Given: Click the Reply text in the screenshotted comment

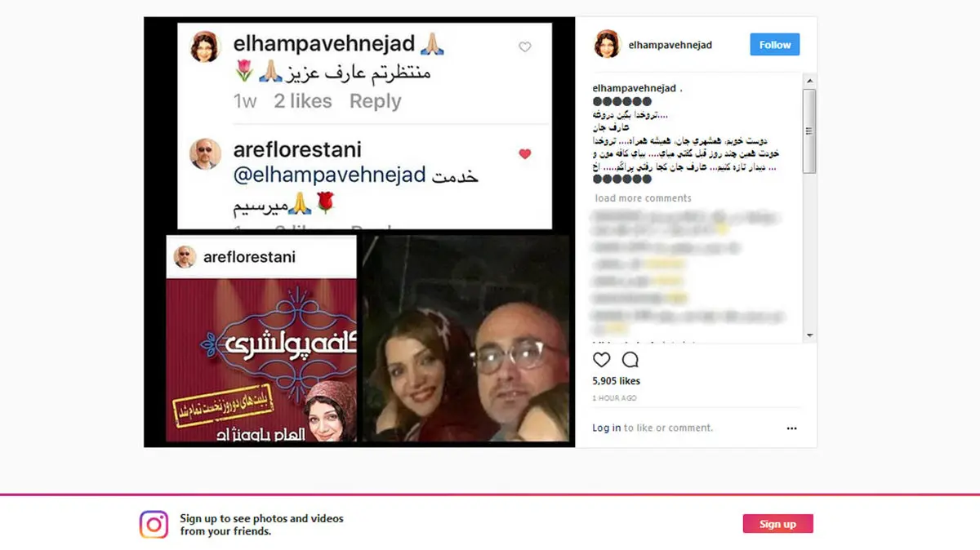Looking at the screenshot, I should (x=375, y=101).
